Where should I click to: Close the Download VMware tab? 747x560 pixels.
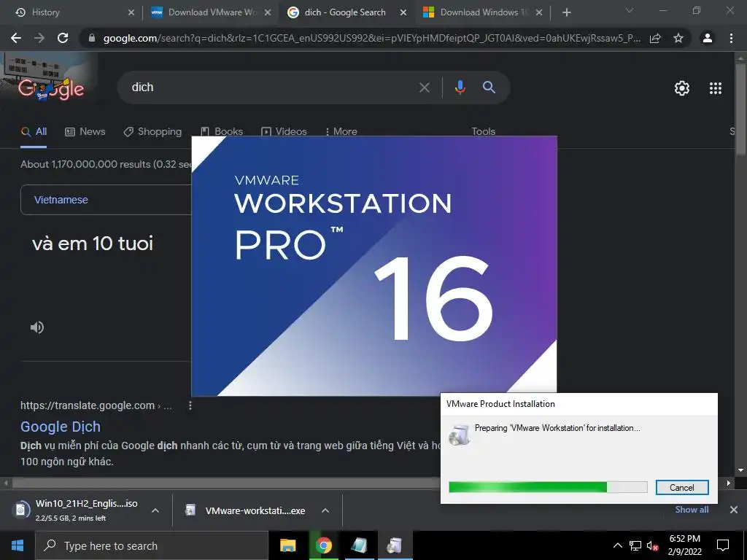coord(268,12)
